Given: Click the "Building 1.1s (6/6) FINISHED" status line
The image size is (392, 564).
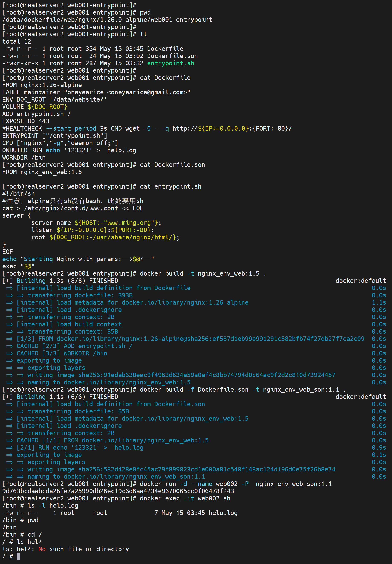Looking at the screenshot, I should coord(67,397).
